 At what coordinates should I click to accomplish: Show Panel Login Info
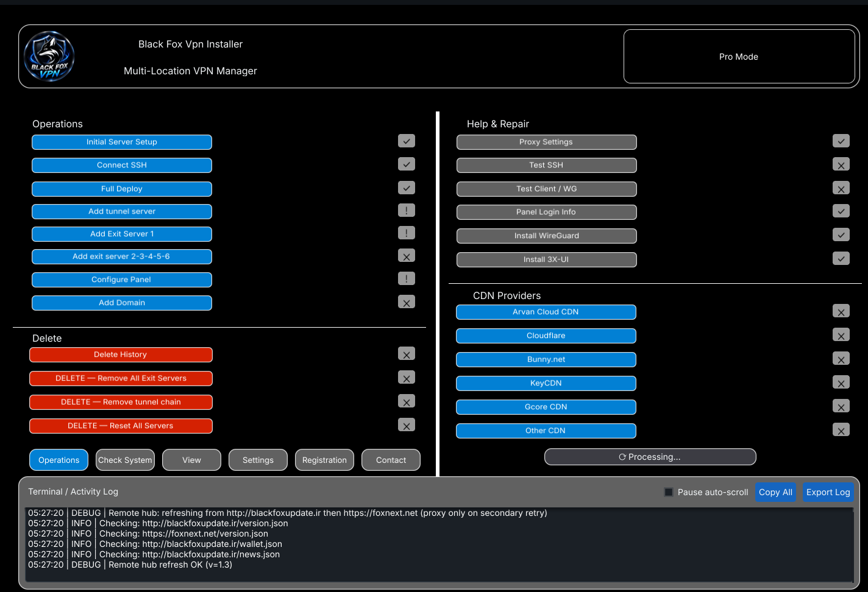[547, 212]
